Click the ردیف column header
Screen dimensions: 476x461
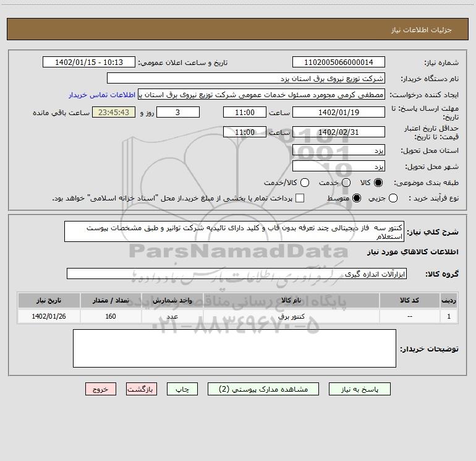[449, 300]
